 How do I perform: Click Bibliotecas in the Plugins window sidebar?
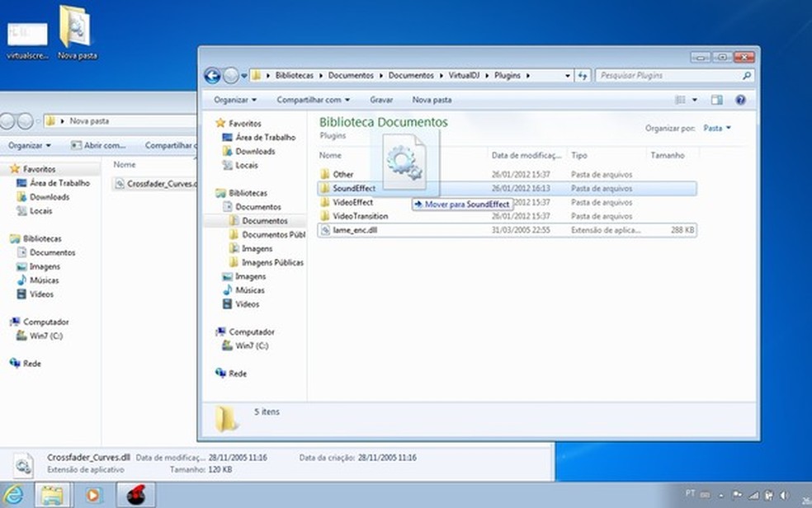tap(248, 193)
